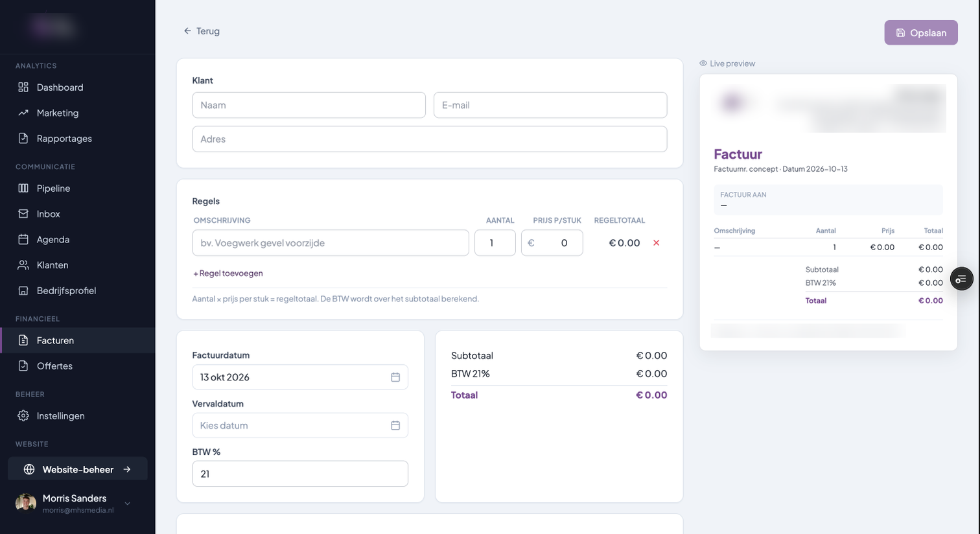
Task: Add a line with Regel toevoegen
Action: tap(228, 273)
